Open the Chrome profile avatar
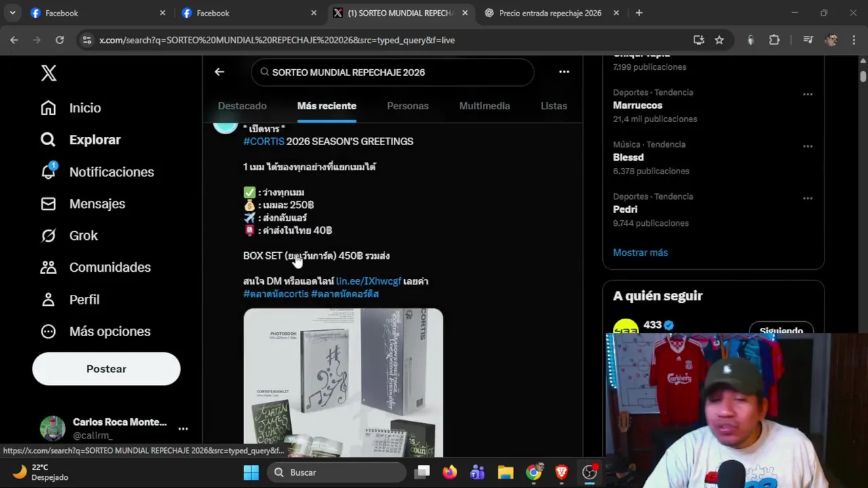 [x=831, y=40]
